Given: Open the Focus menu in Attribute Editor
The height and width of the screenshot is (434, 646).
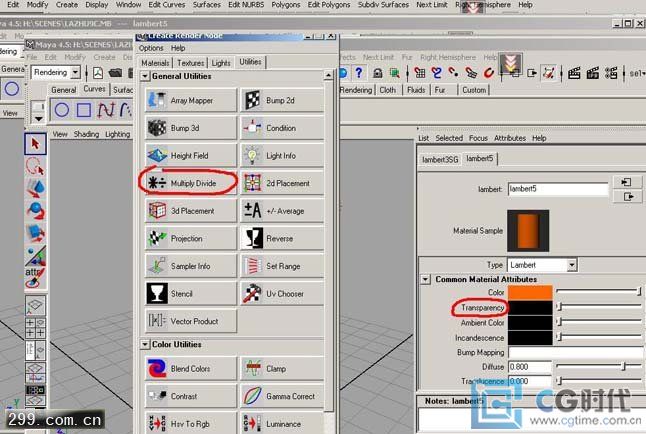Looking at the screenshot, I should [478, 138].
